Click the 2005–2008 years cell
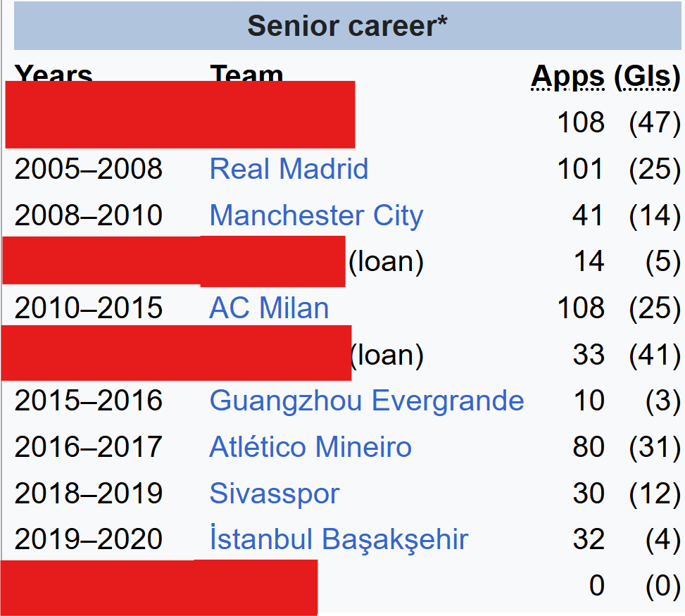Screen dimensions: 685x616 pos(89,169)
